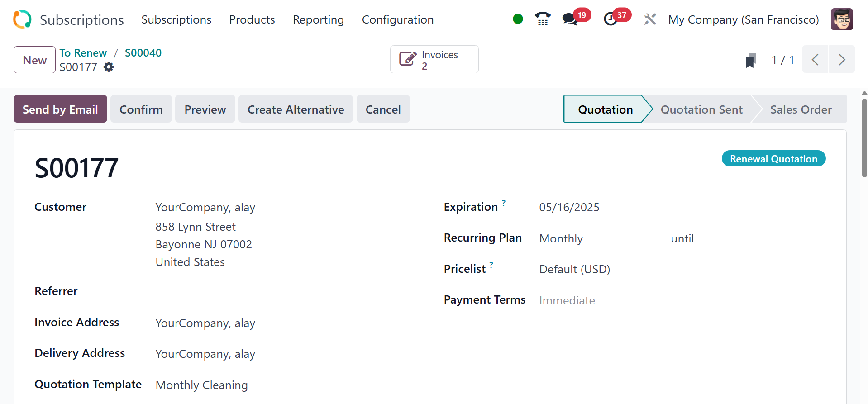Open the debug tools wrench icon

point(650,19)
